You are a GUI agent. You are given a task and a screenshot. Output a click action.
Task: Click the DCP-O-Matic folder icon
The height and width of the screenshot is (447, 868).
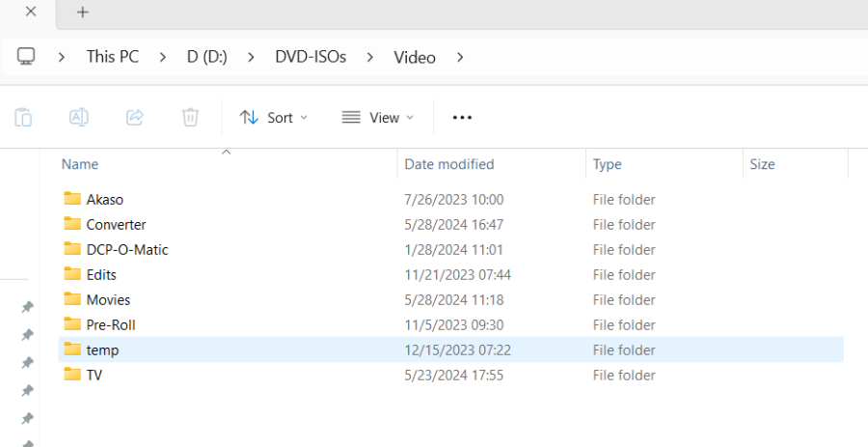coord(72,249)
